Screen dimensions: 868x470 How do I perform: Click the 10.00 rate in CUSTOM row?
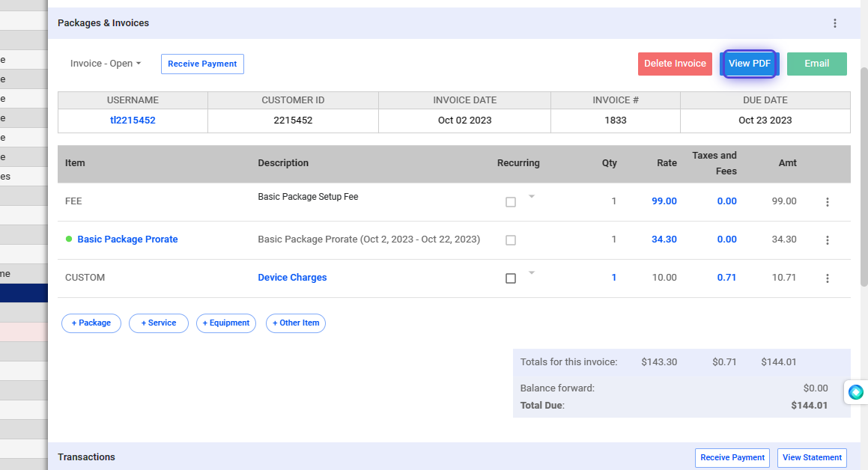664,278
